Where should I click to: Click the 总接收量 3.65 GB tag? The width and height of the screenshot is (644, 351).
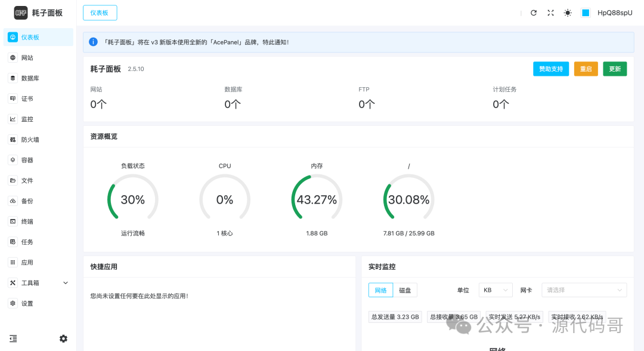[x=454, y=317]
